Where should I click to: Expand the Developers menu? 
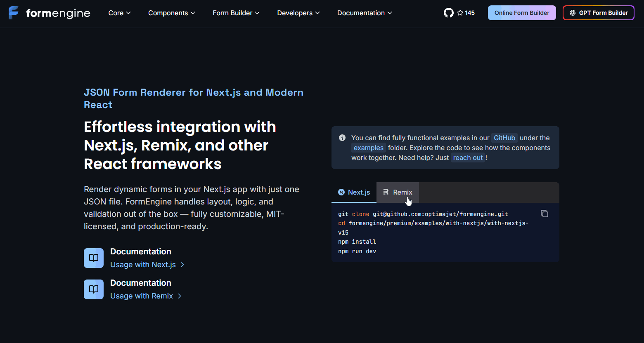298,13
